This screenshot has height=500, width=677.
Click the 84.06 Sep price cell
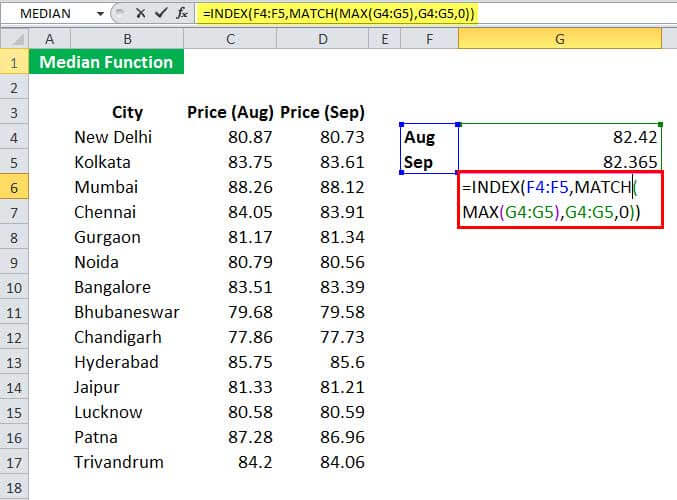[323, 463]
